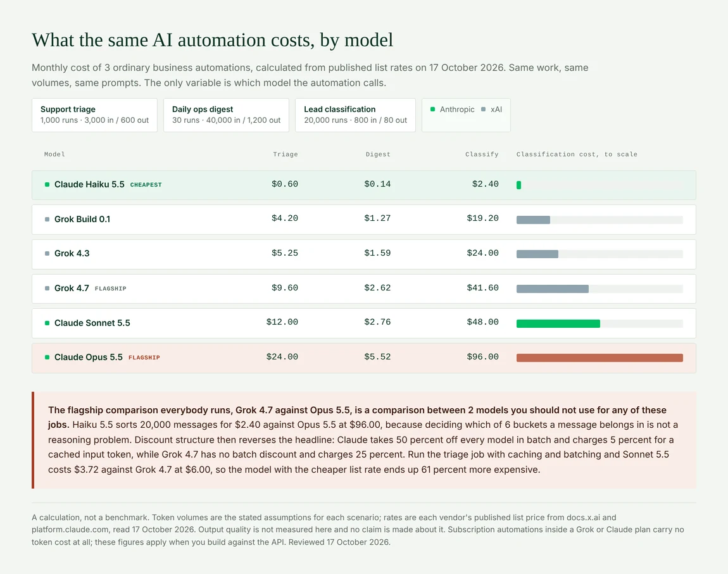Click the $0.14 digest cost for Haiku
The image size is (728, 574).
377,184
